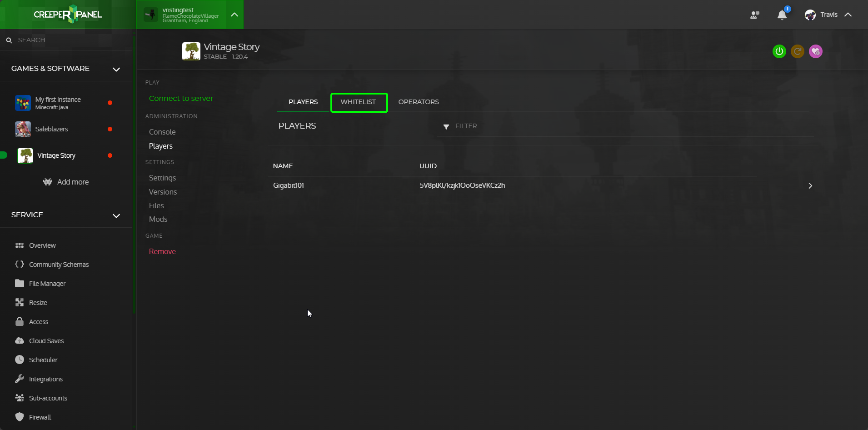Open the Community Schemas link

pyautogui.click(x=59, y=265)
